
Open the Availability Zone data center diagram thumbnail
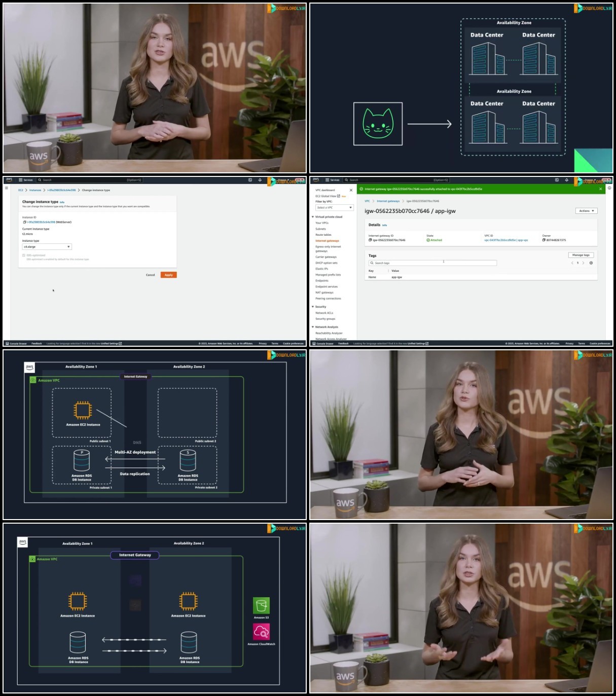click(x=461, y=88)
